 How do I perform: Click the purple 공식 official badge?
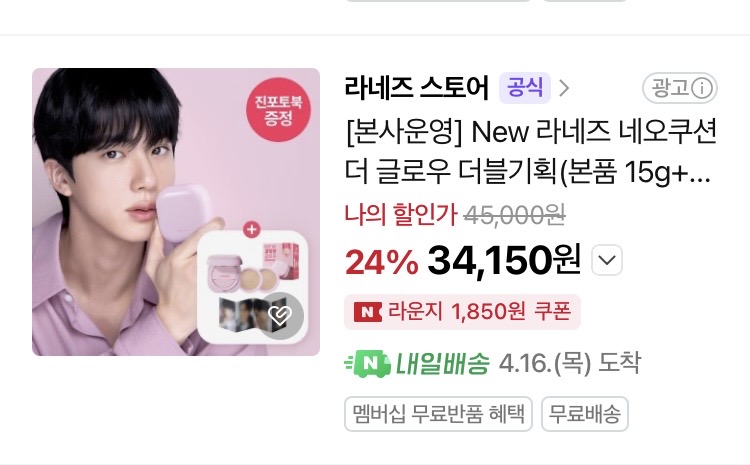[x=524, y=88]
